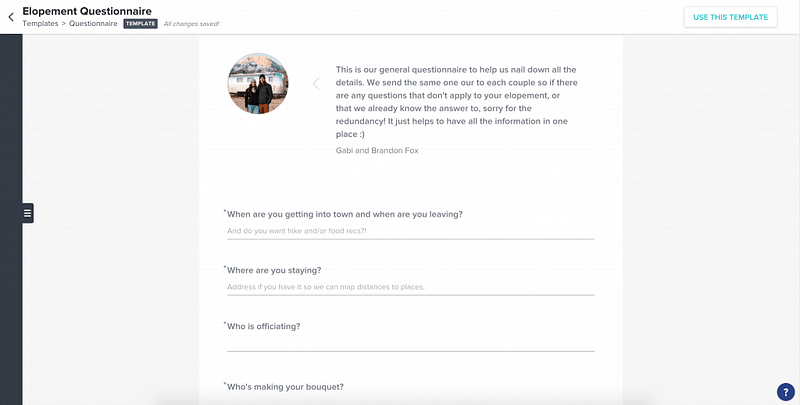
Task: Select the 'Where are you staying?' question label
Action: (x=274, y=270)
